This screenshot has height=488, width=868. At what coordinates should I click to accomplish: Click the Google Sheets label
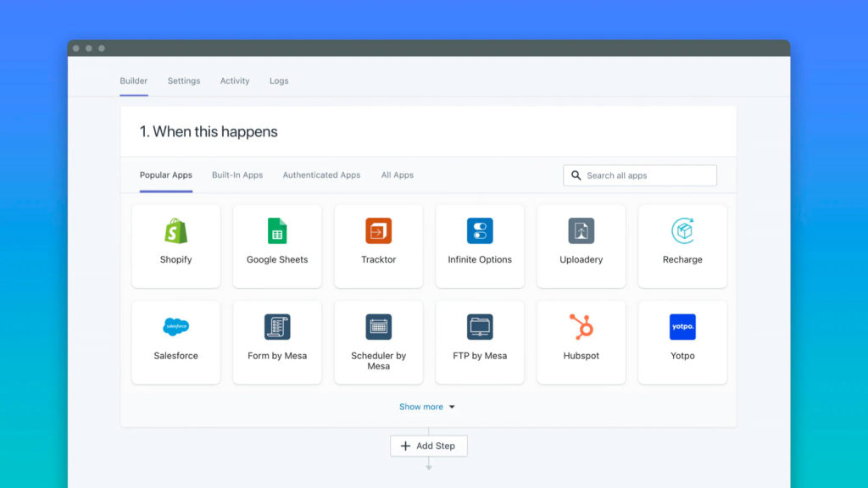point(277,259)
